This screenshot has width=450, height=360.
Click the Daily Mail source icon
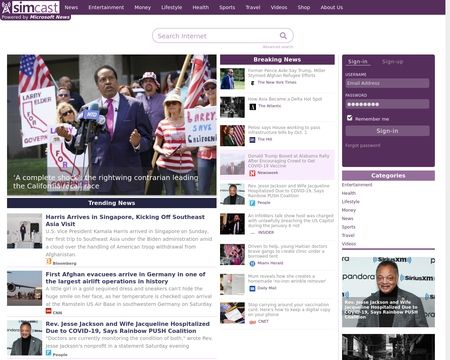pyautogui.click(x=252, y=288)
